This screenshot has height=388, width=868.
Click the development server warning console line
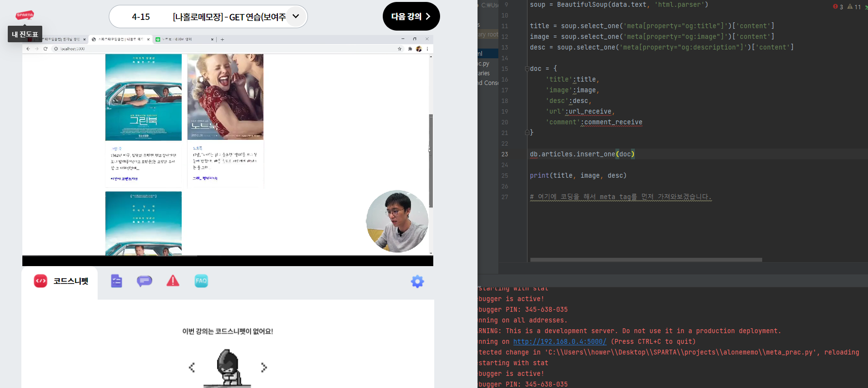point(630,331)
